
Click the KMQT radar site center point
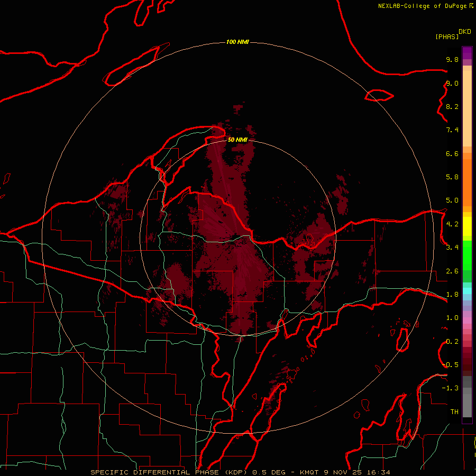pyautogui.click(x=238, y=238)
